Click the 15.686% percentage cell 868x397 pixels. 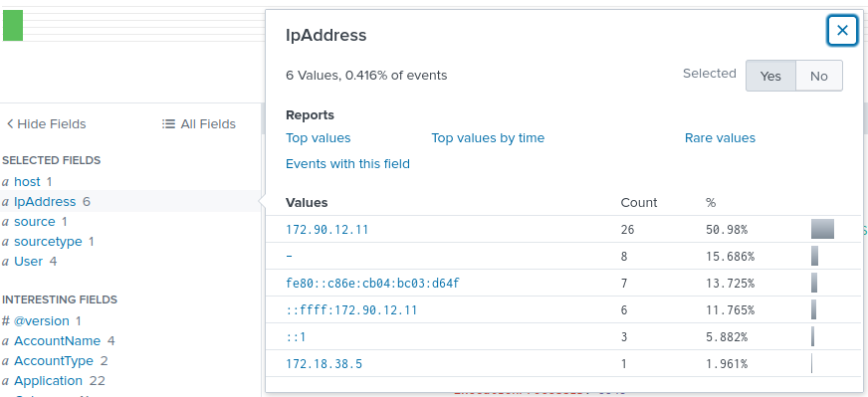(x=730, y=257)
